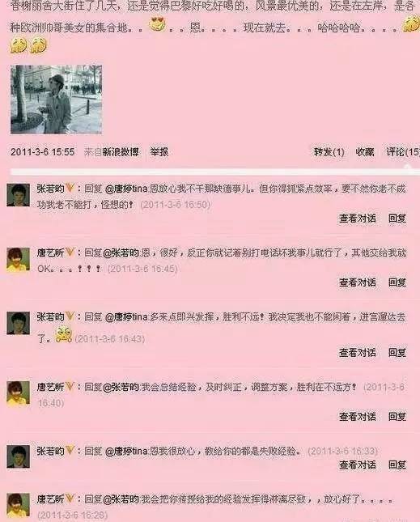Image resolution: width=420 pixels, height=522 pixels.
Task: Click 张若昀's avatar on the 16:43 comment
Action: coord(19,323)
